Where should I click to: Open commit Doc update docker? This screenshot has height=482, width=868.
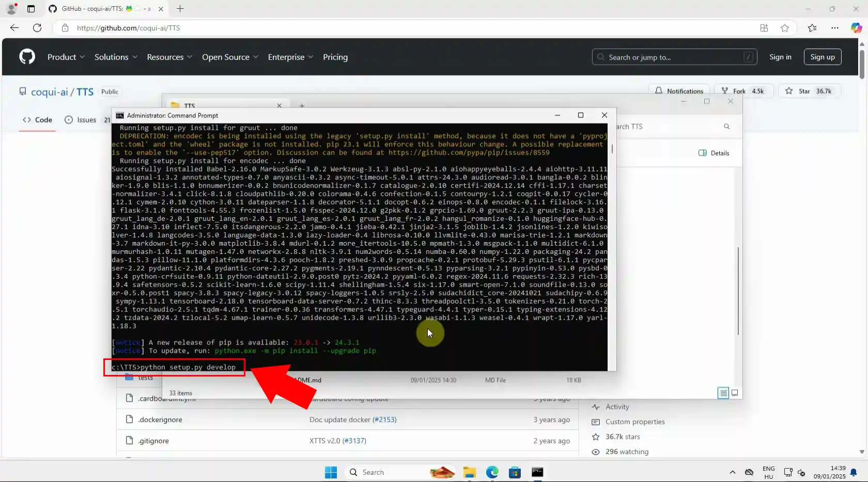pyautogui.click(x=340, y=419)
